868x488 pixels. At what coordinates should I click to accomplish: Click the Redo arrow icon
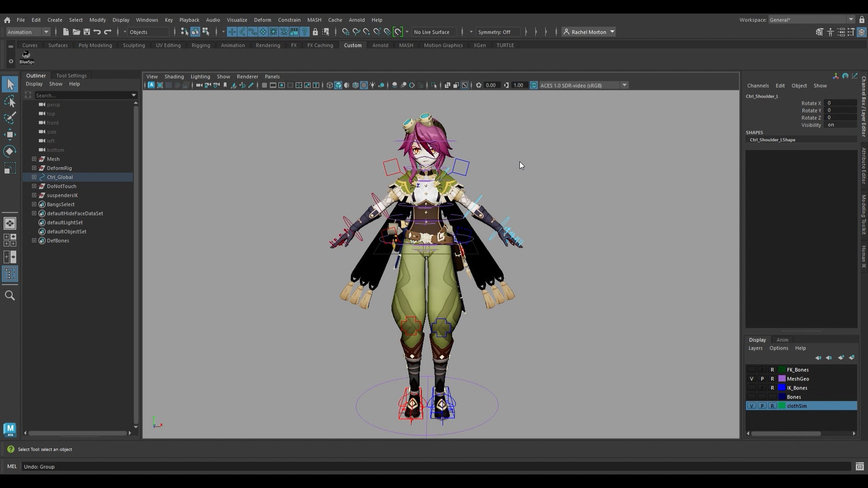tap(108, 32)
